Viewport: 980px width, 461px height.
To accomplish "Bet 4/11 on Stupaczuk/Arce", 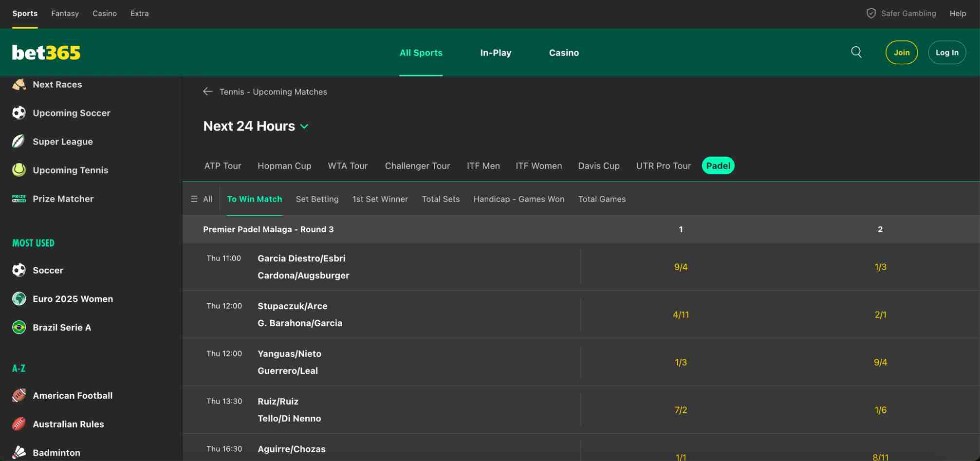I will (x=681, y=314).
